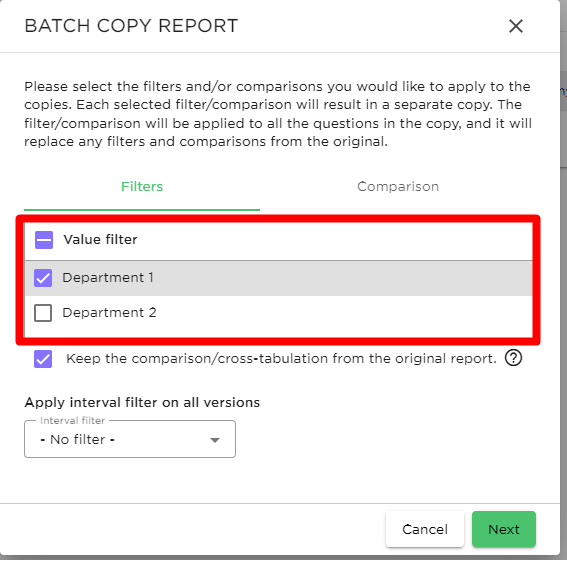Select the Filters tab
567x561 pixels.
pyautogui.click(x=142, y=187)
